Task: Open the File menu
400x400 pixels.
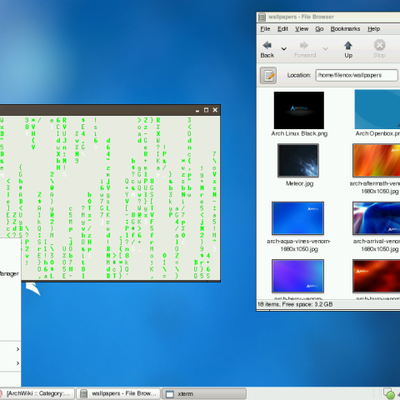Action: tap(265, 29)
